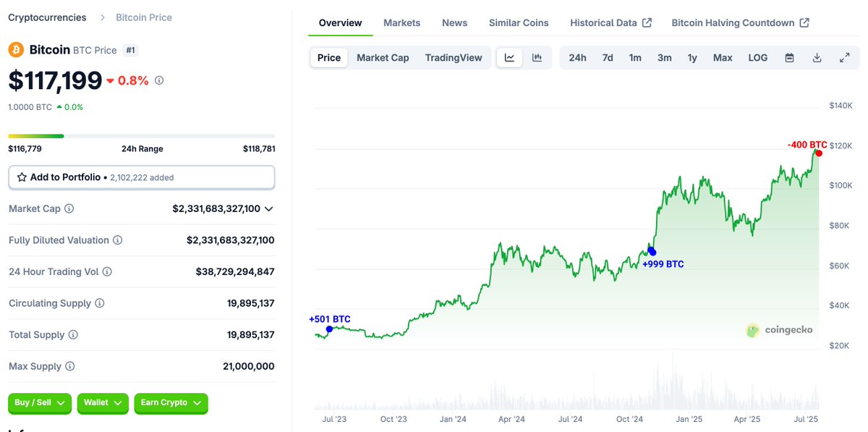Viewport: 868px width, 432px height.
Task: Click the Total Supply value 19,895,137
Action: click(251, 335)
